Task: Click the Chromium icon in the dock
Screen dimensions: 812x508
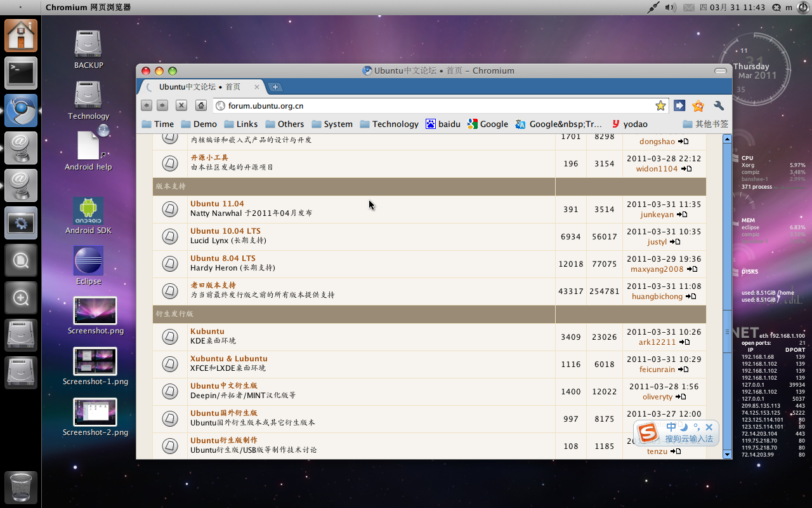Action: (x=22, y=110)
